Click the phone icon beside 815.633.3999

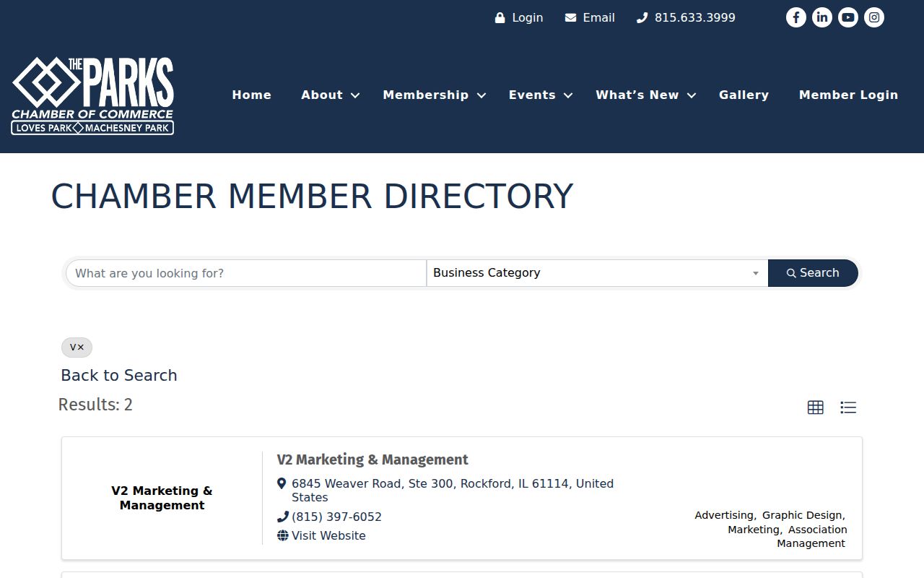(x=642, y=17)
